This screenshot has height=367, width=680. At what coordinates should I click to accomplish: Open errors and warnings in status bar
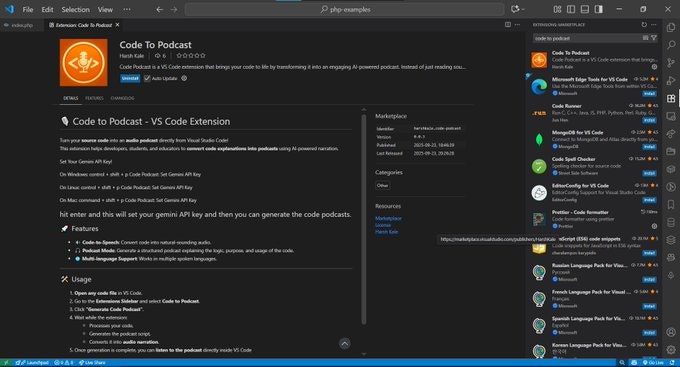[64, 363]
